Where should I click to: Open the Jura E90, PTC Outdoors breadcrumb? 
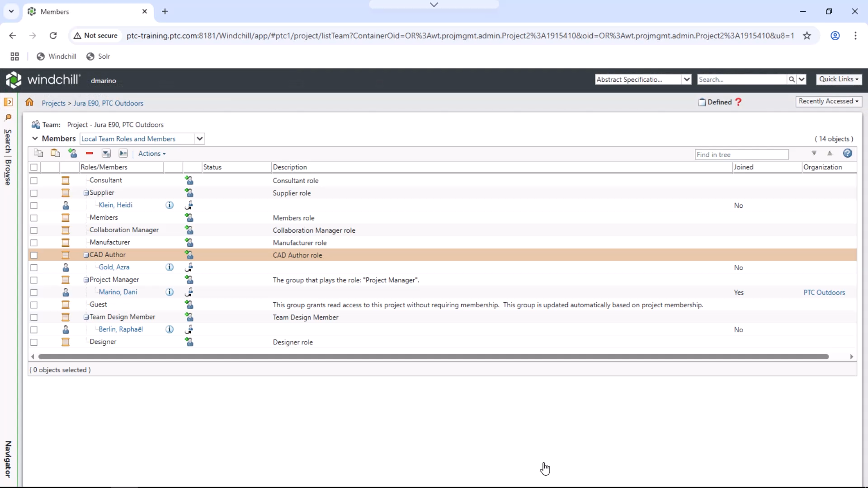coord(108,103)
